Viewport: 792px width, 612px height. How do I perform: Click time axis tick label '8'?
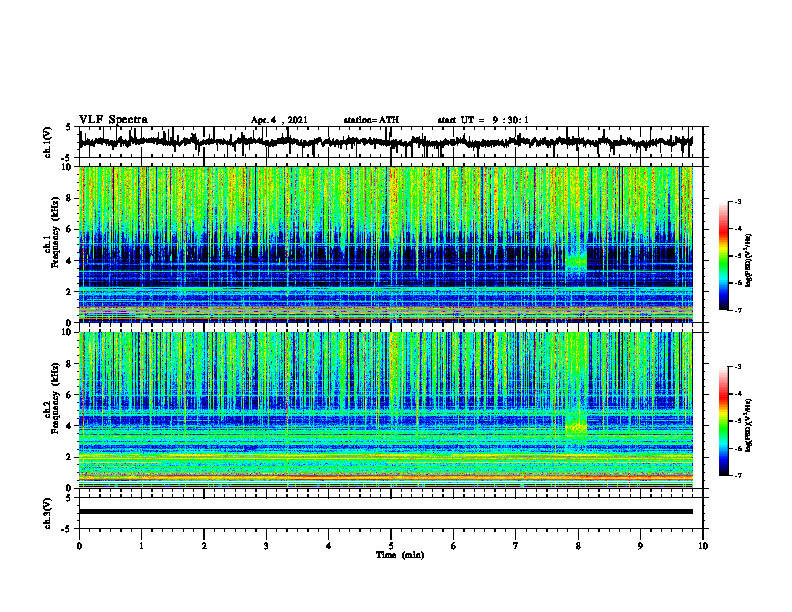coord(578,546)
